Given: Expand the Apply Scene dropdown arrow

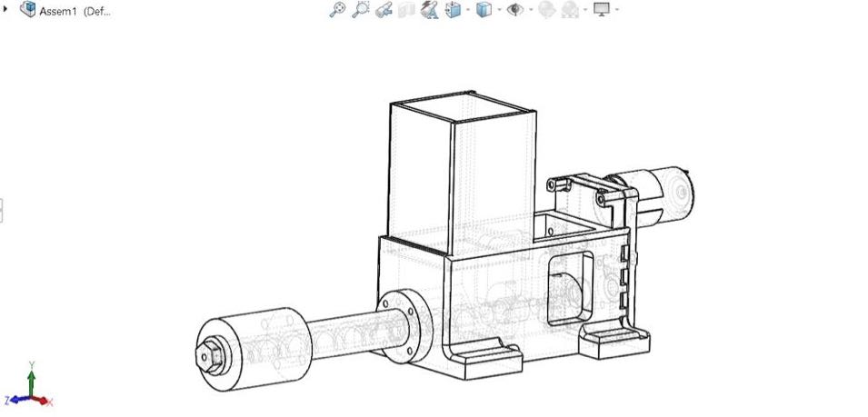Looking at the screenshot, I should (x=585, y=9).
